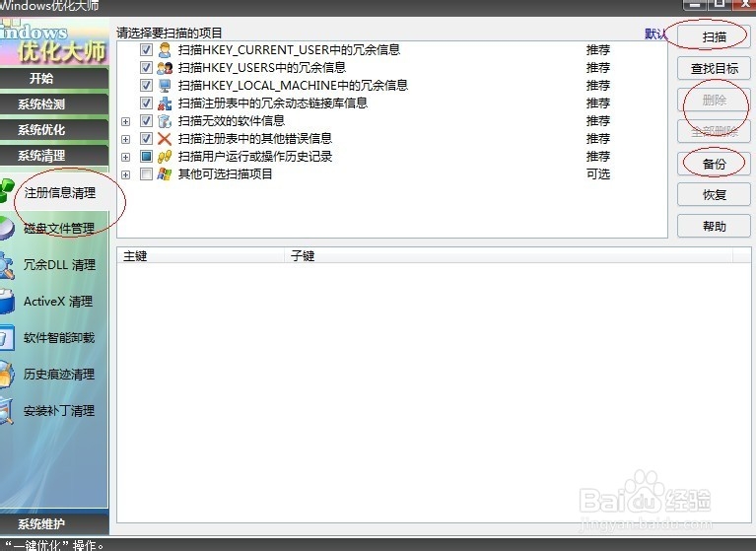Click the Windows flag optional items icon
The width and height of the screenshot is (756, 551).
(x=165, y=174)
